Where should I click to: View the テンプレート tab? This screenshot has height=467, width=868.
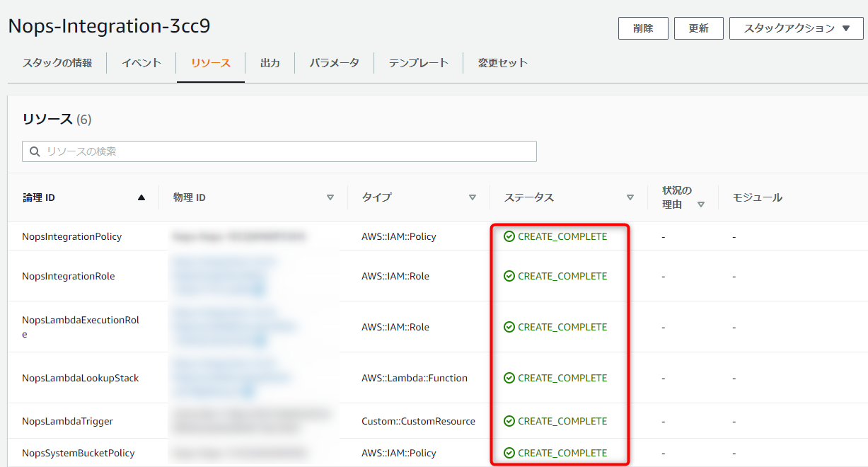click(419, 63)
